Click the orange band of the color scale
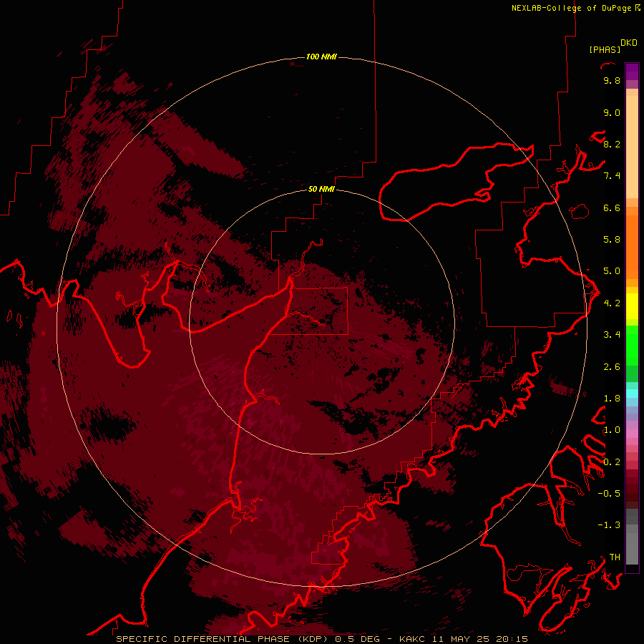The height and width of the screenshot is (644, 644). click(632, 247)
